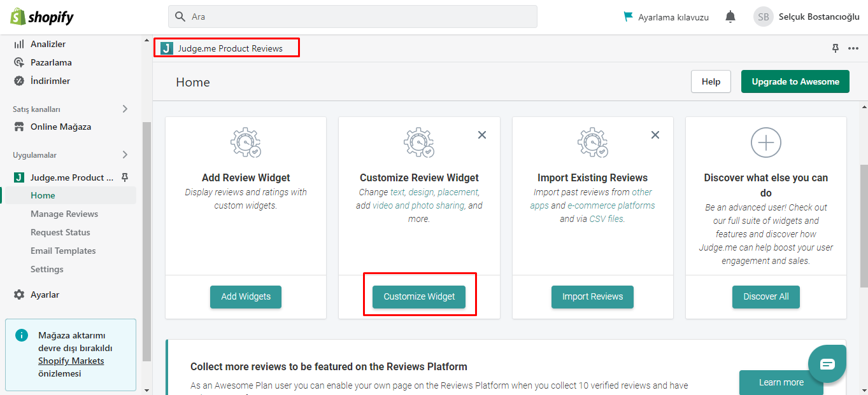Click the Add Widgets button

click(246, 296)
